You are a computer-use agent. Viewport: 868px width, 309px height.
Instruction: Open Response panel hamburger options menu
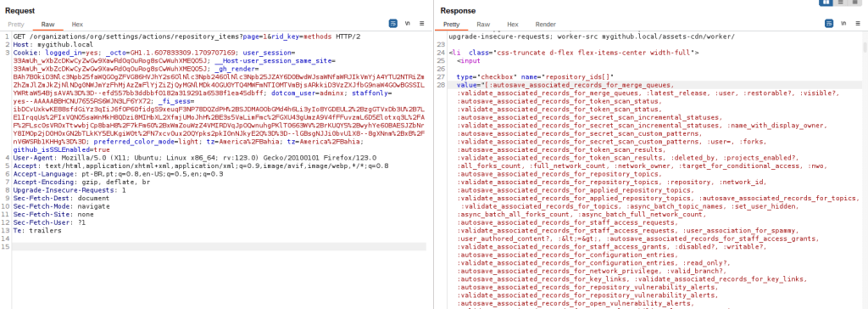click(857, 23)
